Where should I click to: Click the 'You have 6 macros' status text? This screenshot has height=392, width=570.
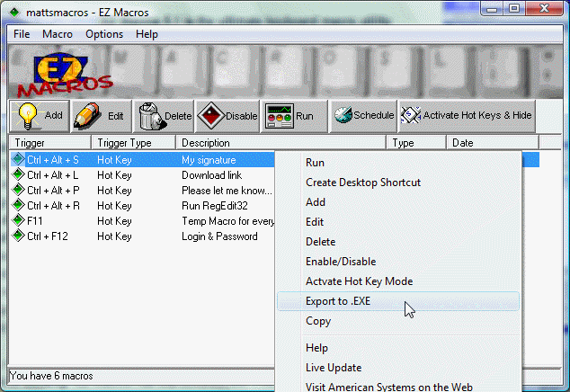[51, 376]
